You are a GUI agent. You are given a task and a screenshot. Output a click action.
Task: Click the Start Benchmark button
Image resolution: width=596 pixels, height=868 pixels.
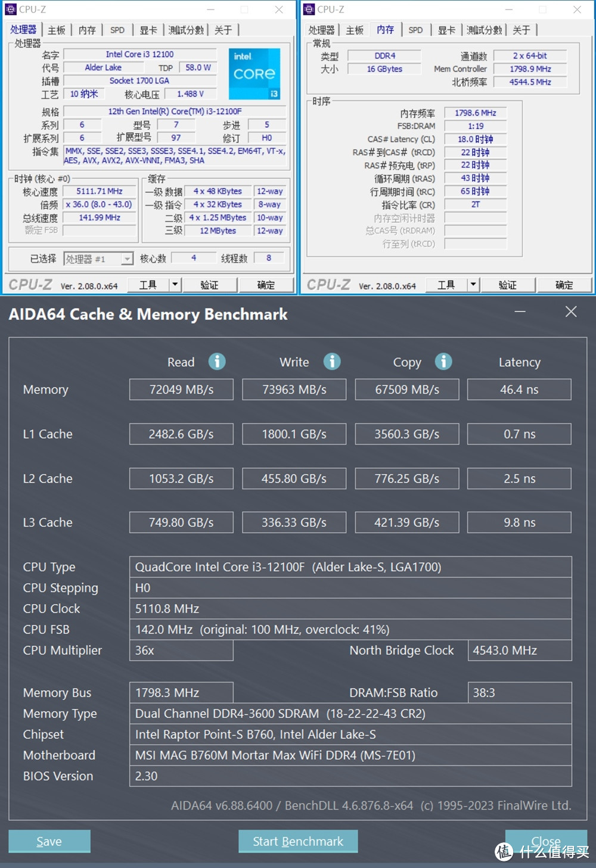[298, 841]
